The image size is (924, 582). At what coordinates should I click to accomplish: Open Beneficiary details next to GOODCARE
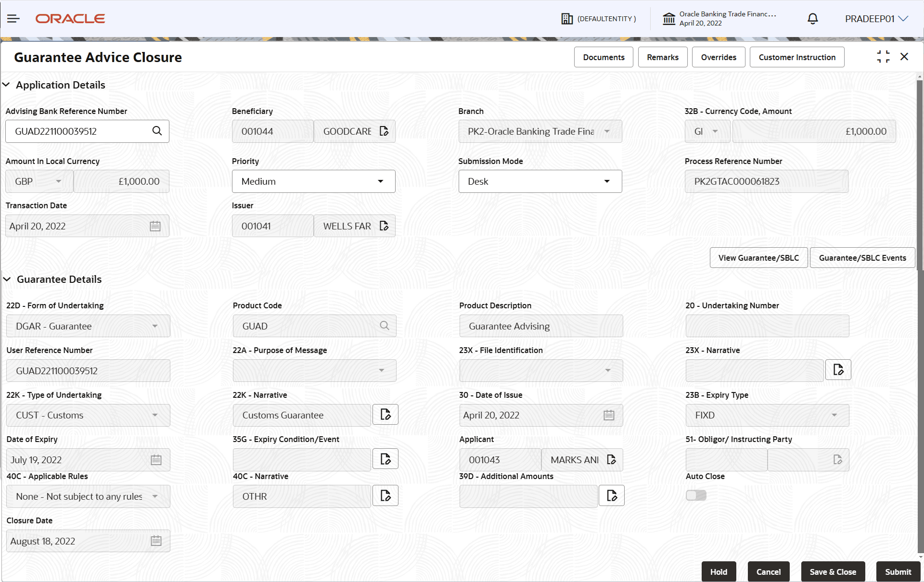384,131
